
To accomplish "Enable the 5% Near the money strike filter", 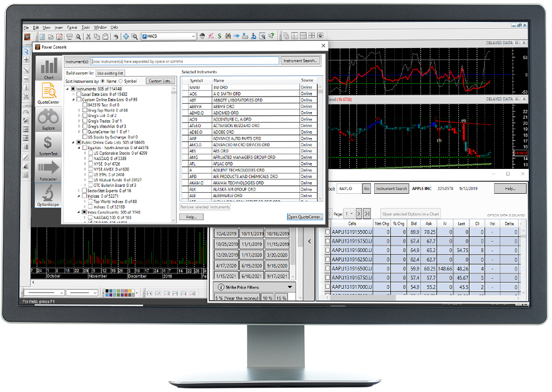I will point(237,298).
